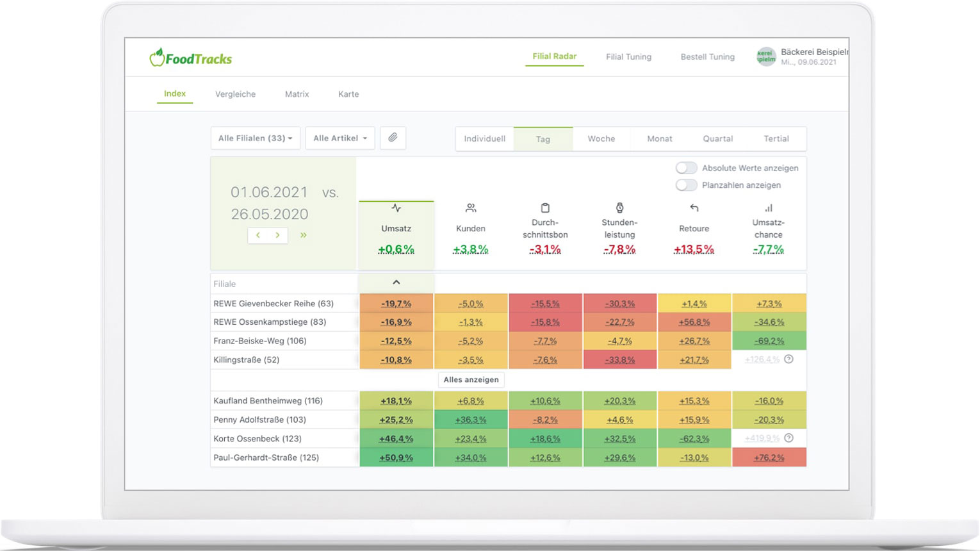
Task: Click the Durchschnittsbon clipboard icon
Action: (545, 208)
